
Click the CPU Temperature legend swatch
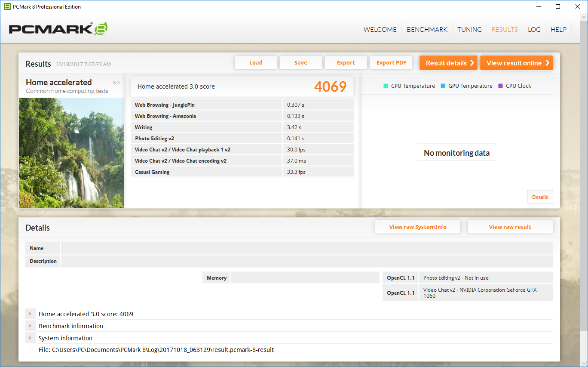tap(386, 86)
